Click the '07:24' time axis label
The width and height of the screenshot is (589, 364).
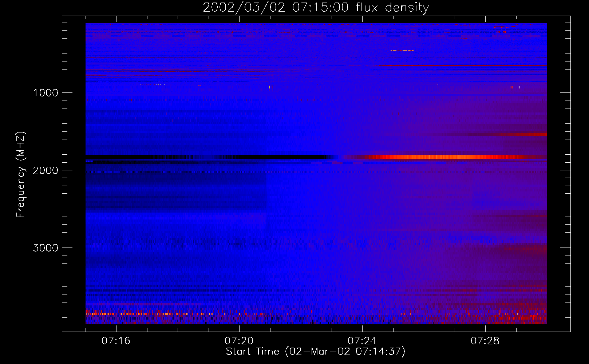point(362,341)
